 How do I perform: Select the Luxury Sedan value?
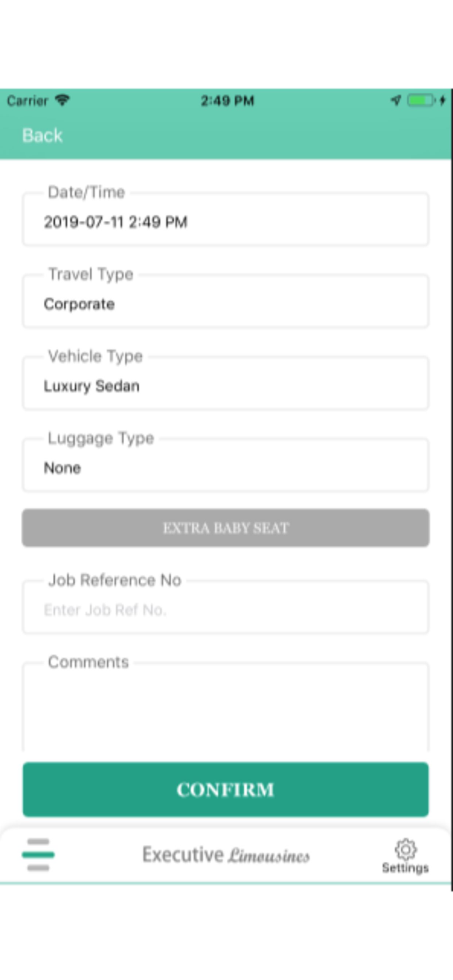point(92,386)
